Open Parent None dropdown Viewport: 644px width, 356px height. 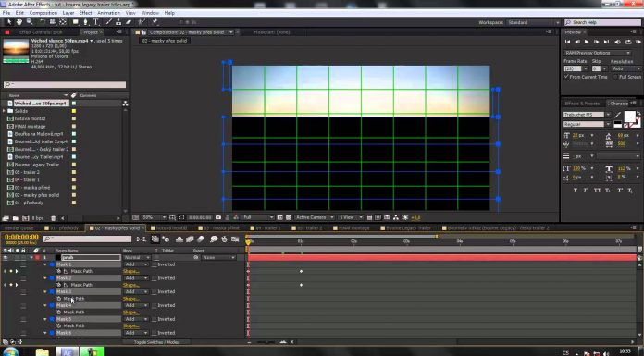coord(218,258)
